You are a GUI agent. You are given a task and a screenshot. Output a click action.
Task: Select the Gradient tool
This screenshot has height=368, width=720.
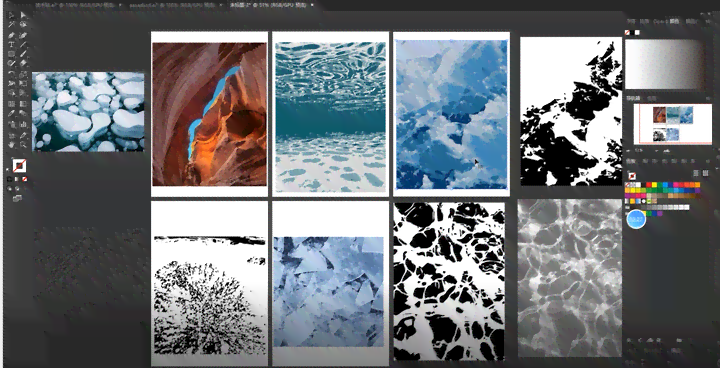23,103
